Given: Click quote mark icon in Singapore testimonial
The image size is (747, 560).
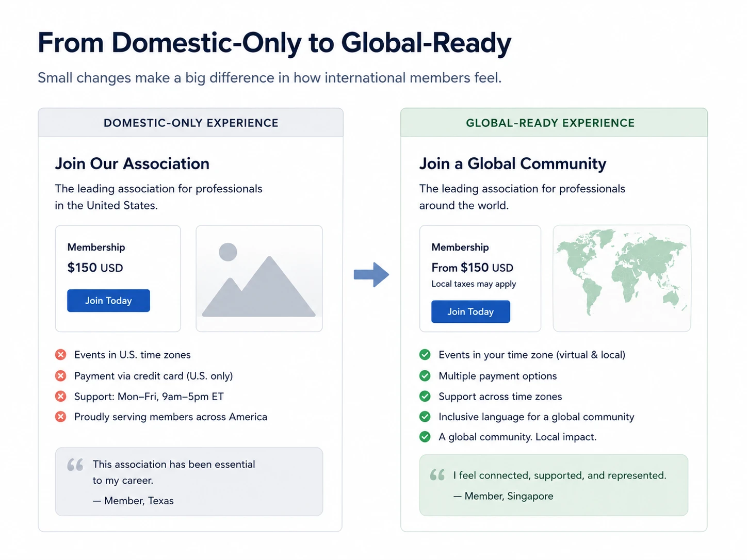Looking at the screenshot, I should coord(437,475).
